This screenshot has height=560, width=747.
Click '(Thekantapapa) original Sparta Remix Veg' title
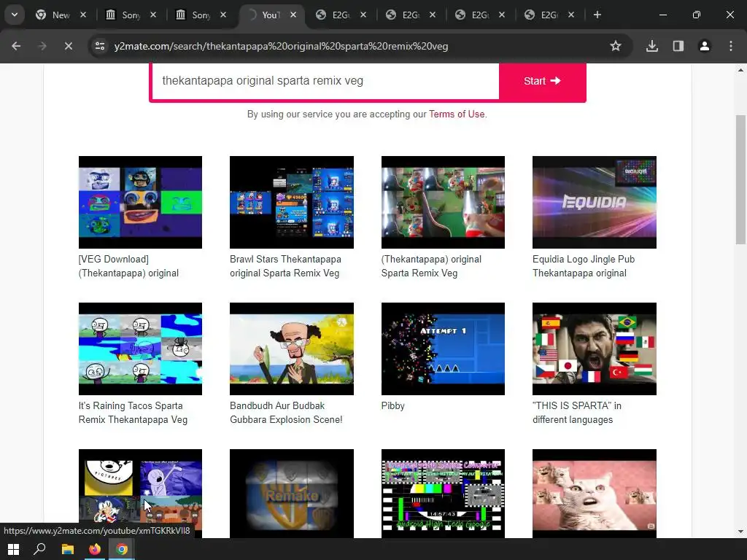[x=431, y=266]
